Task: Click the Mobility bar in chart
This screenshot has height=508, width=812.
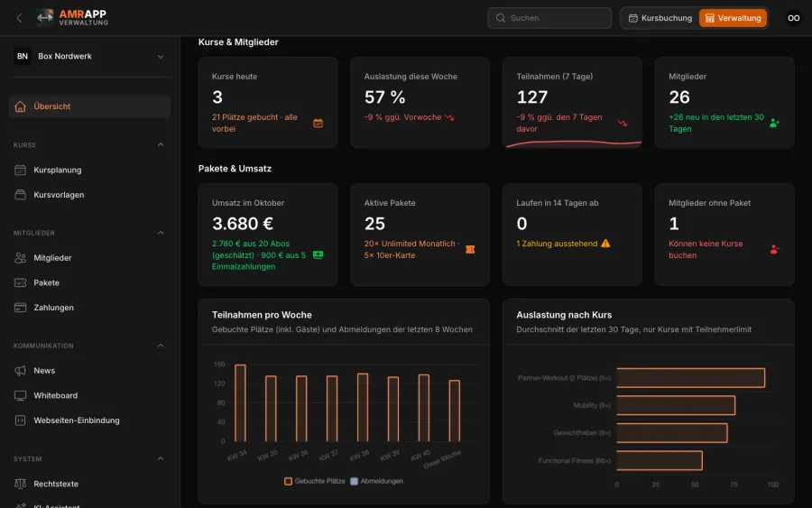Action: 676,405
